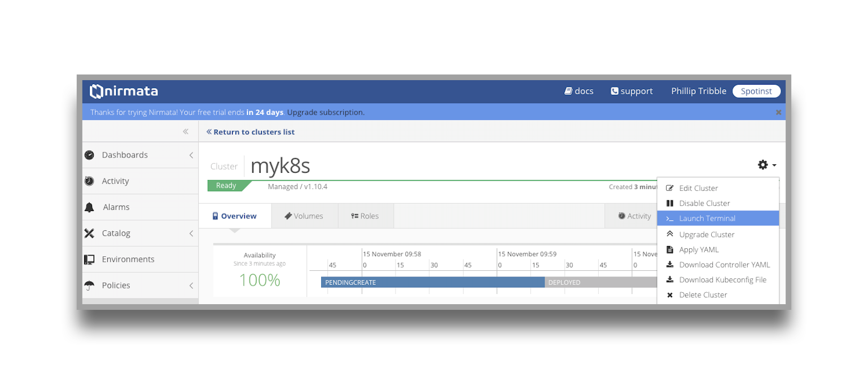Select Launch Terminal from the menu
The width and height of the screenshot is (868, 386).
pyautogui.click(x=707, y=218)
